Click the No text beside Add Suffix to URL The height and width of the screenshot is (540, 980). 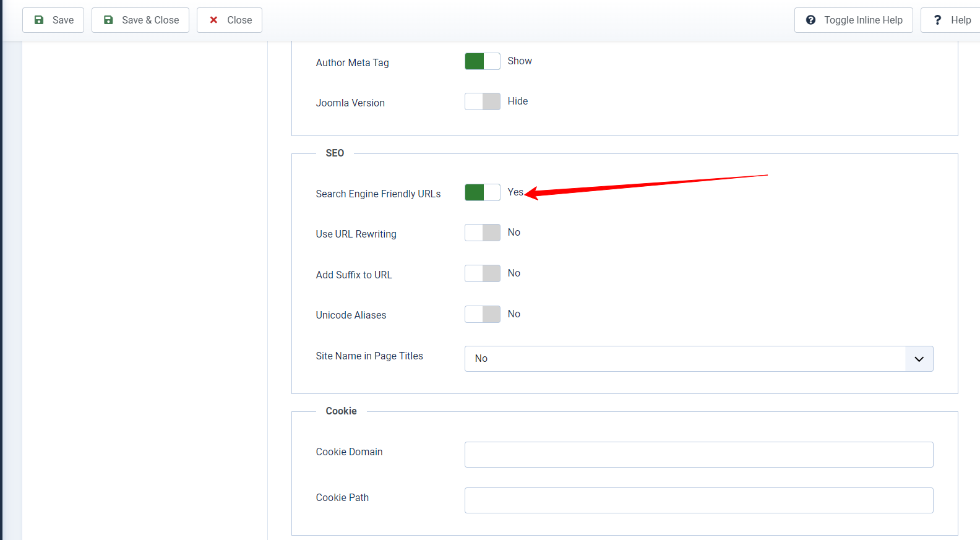click(x=514, y=273)
